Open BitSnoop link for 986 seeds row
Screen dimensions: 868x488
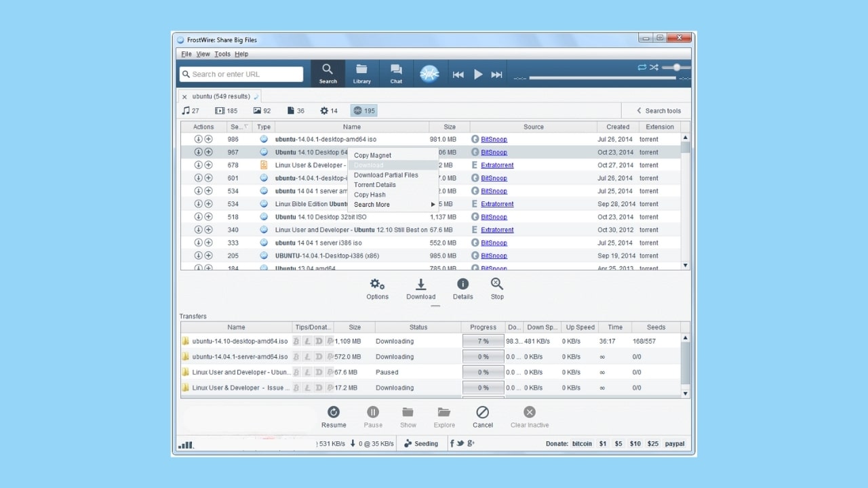point(494,140)
